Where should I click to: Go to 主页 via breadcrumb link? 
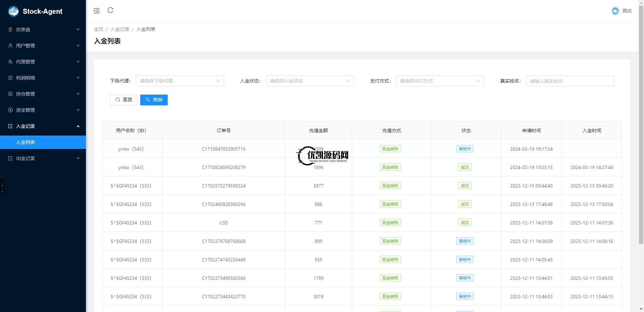(98, 29)
